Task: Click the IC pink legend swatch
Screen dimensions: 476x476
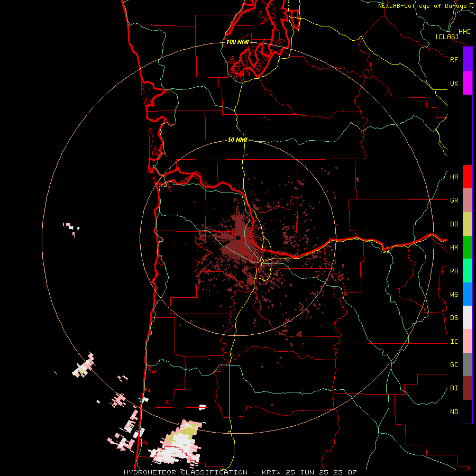Action: pyautogui.click(x=467, y=341)
